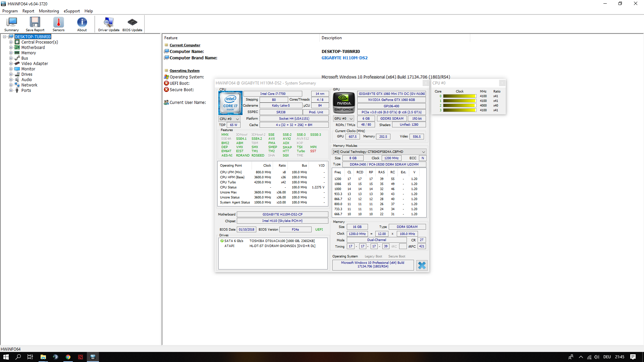Click the NVIDIA GeForce logo
The height and width of the screenshot is (362, 644).
(x=344, y=103)
